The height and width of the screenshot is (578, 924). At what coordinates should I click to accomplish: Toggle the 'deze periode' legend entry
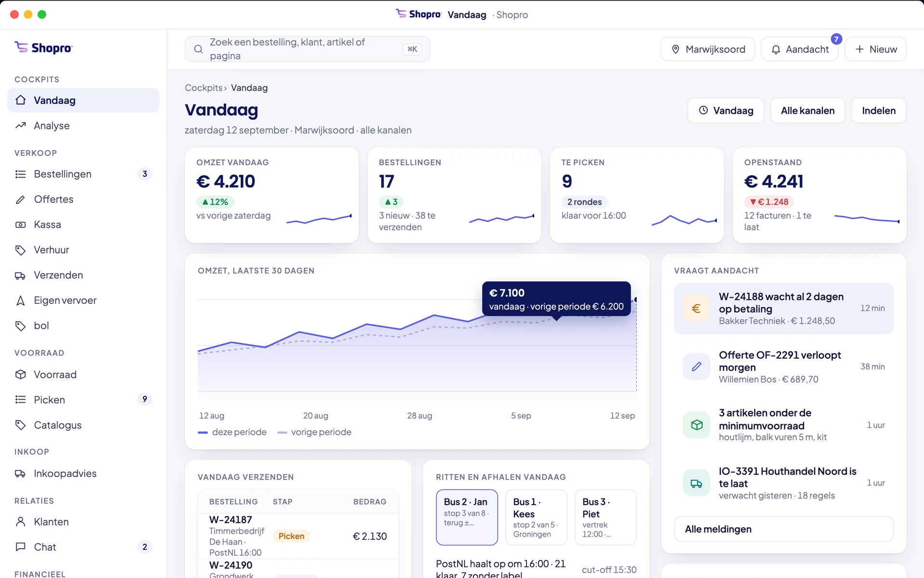click(232, 432)
